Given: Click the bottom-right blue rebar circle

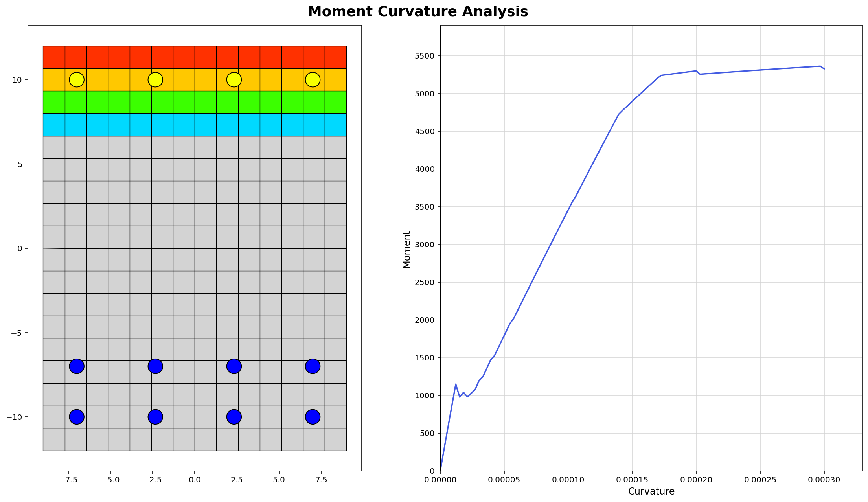Looking at the screenshot, I should (313, 417).
